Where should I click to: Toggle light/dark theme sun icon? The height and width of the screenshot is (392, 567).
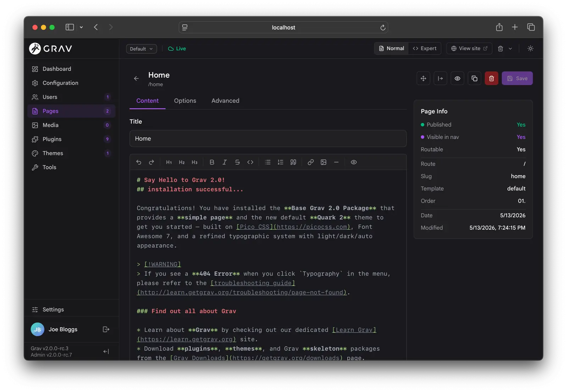(530, 49)
